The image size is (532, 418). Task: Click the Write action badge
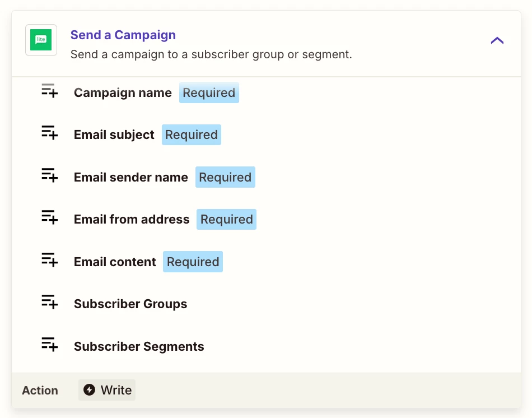(x=107, y=390)
